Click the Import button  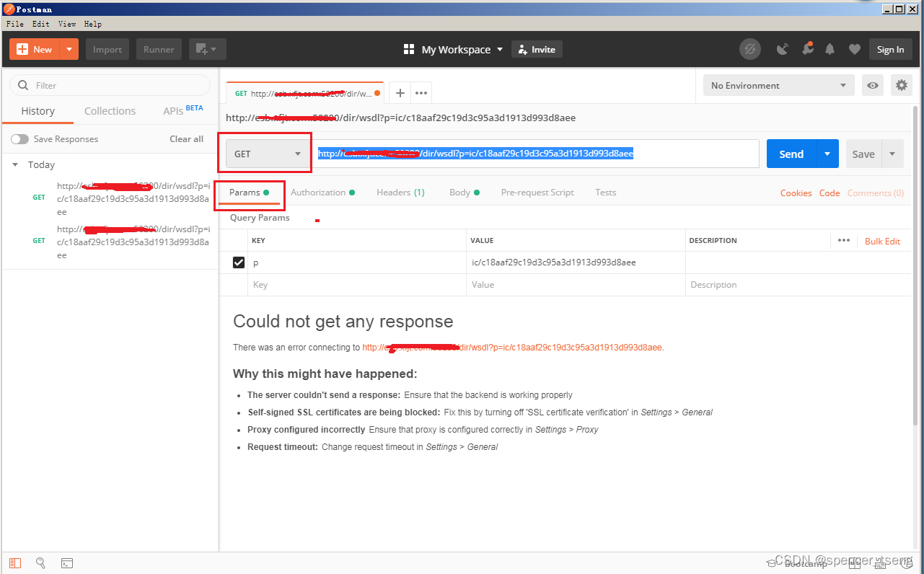[x=107, y=49]
